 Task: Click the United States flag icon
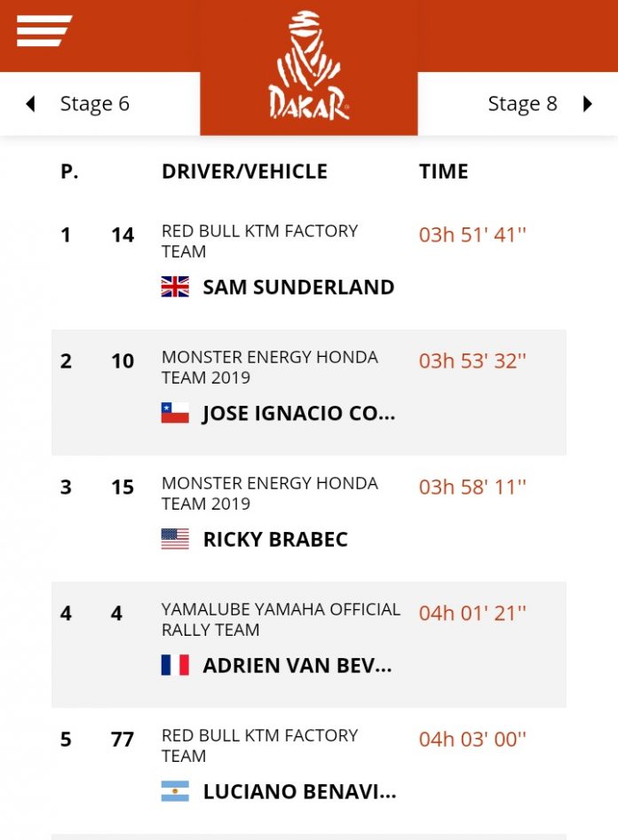[x=175, y=539]
